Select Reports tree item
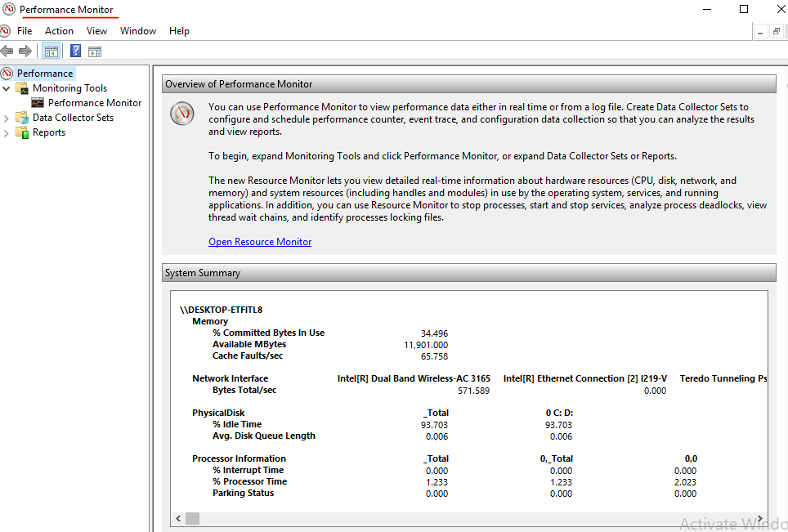The height and width of the screenshot is (532, 788). click(49, 132)
